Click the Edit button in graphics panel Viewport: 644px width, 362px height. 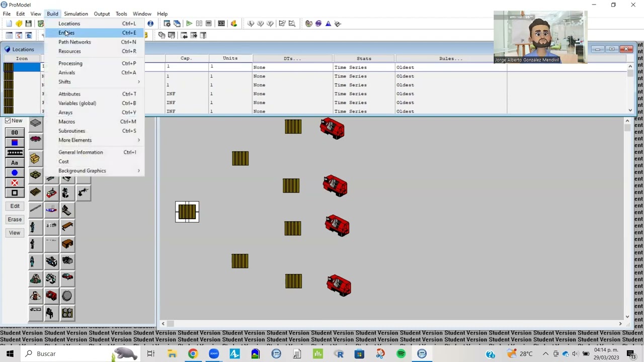point(15,206)
